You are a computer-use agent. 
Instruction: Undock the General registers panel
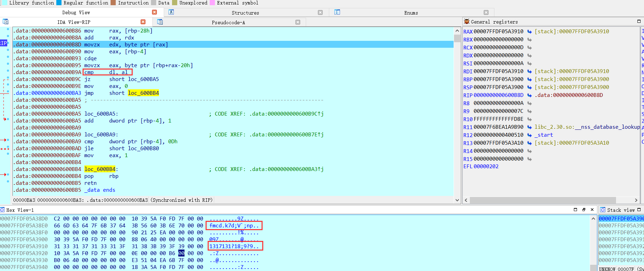click(639, 21)
